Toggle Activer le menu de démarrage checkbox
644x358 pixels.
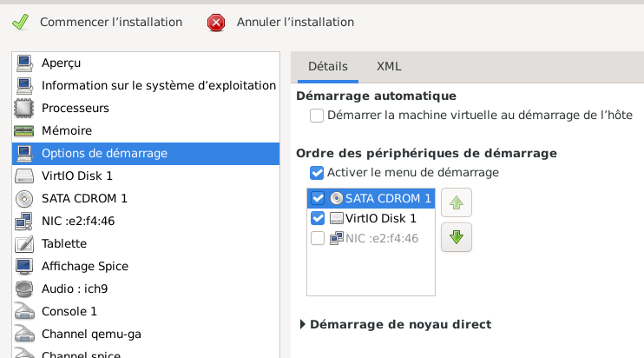[317, 173]
